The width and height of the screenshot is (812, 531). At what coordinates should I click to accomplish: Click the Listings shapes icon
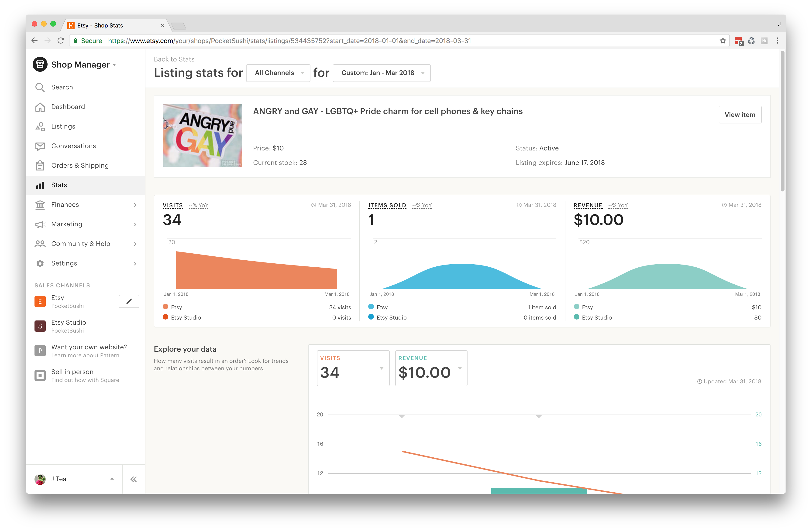[40, 126]
